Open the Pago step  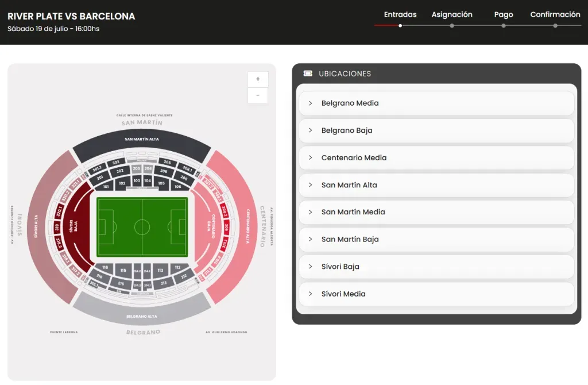tap(504, 14)
